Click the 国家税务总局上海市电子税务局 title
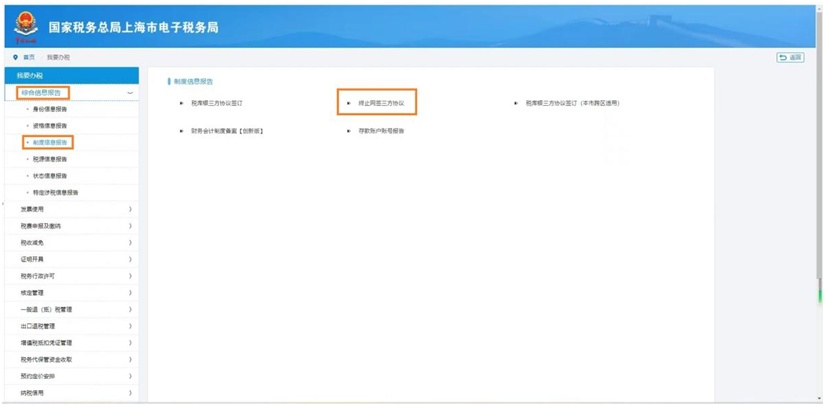825x406 pixels. (x=134, y=27)
